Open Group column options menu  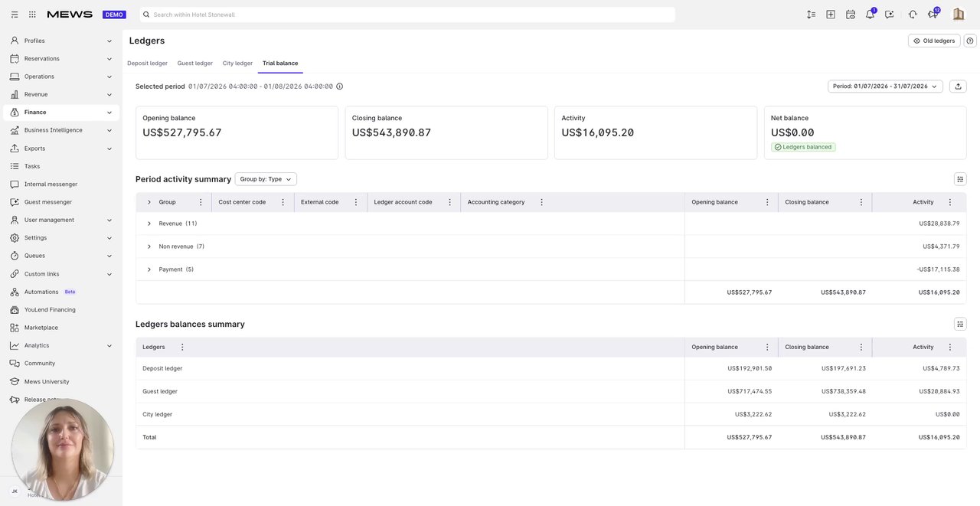point(201,202)
